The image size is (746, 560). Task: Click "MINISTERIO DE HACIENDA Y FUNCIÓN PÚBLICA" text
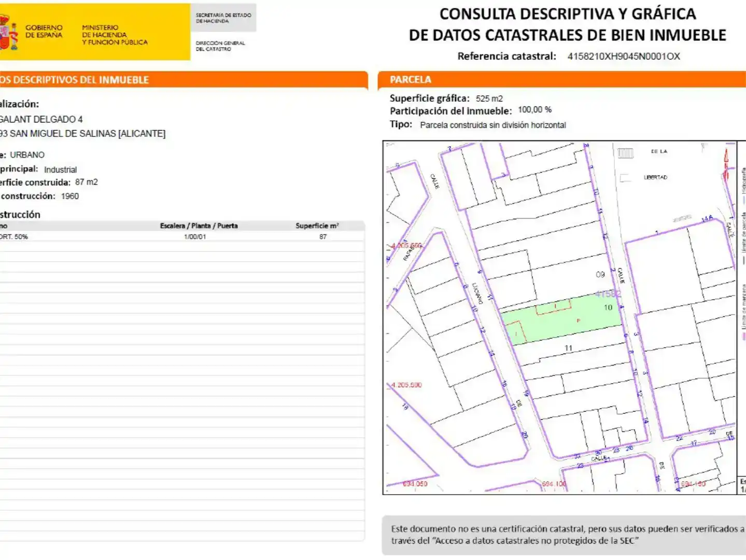coord(115,35)
